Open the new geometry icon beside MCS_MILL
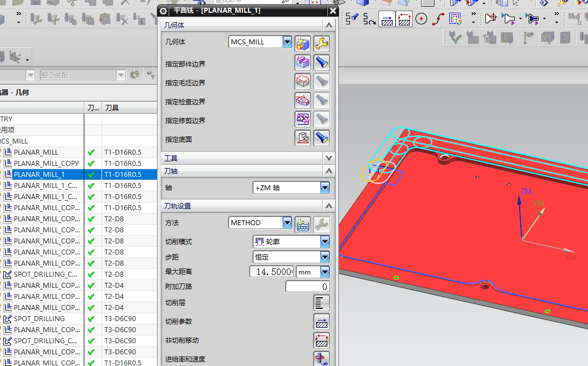This screenshot has height=366, width=588. click(x=303, y=43)
